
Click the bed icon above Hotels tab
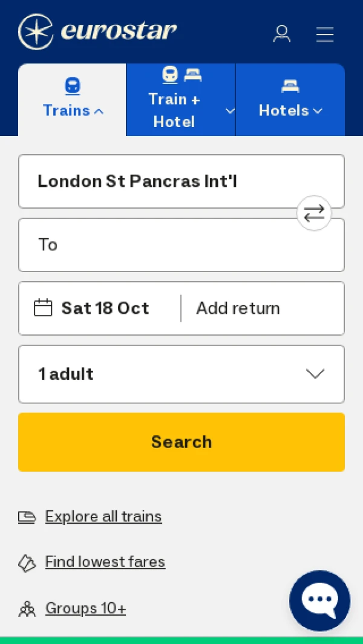pos(290,85)
